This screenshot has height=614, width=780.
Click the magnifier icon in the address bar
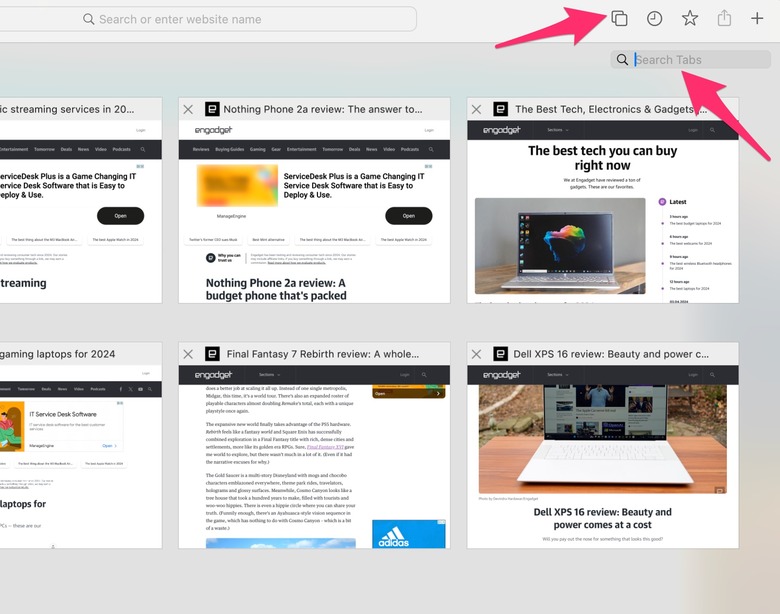[89, 19]
